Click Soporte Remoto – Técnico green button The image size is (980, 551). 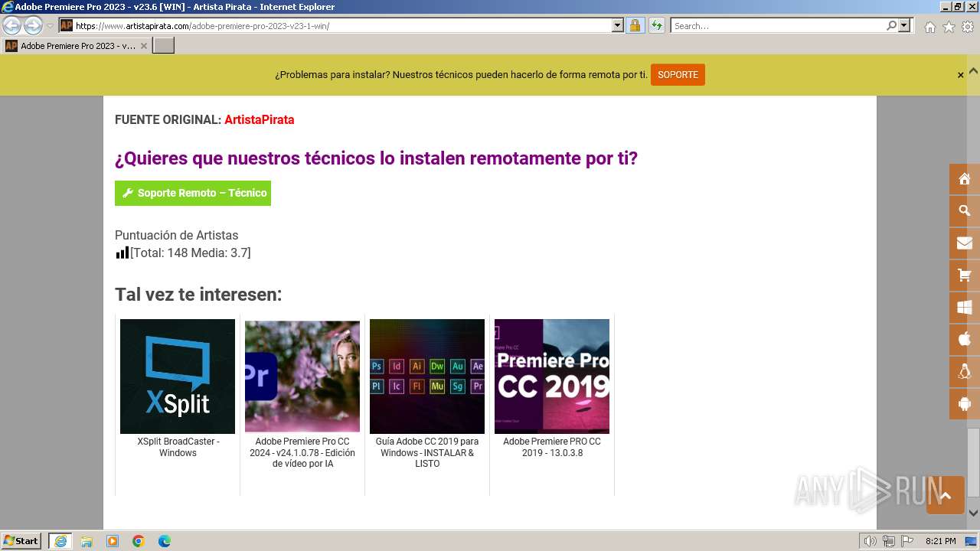(x=193, y=193)
